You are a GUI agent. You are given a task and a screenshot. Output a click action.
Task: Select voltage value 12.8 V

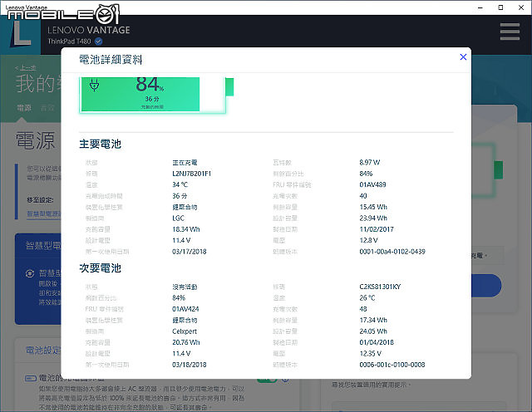coord(368,240)
